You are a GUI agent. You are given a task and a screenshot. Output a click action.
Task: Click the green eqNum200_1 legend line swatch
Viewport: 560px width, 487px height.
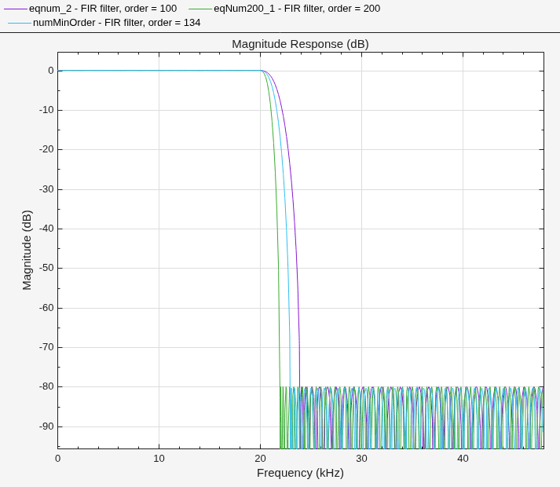click(x=200, y=9)
